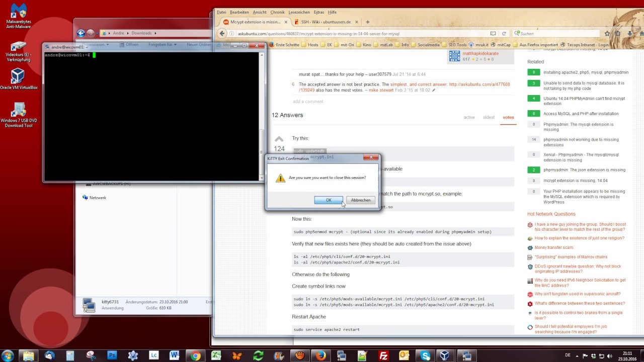This screenshot has height=362, width=644.
Task: Toggle reader view in address bar
Action: [493, 34]
